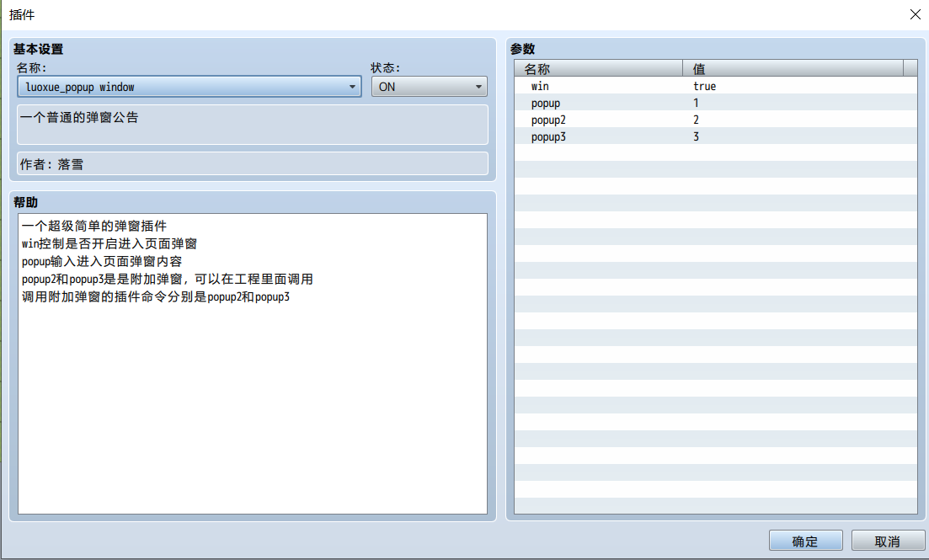Close the 插件 dialog window
Screen dimensions: 929x560
pyautogui.click(x=915, y=14)
